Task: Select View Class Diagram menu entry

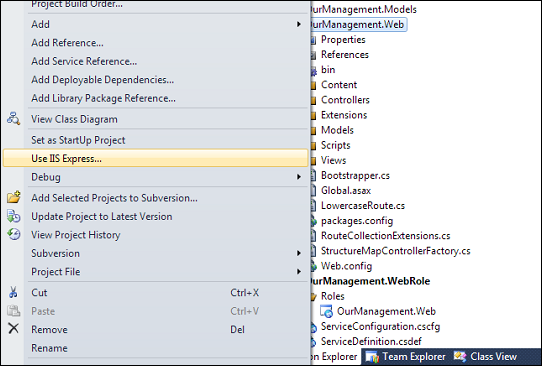Action: (x=74, y=119)
